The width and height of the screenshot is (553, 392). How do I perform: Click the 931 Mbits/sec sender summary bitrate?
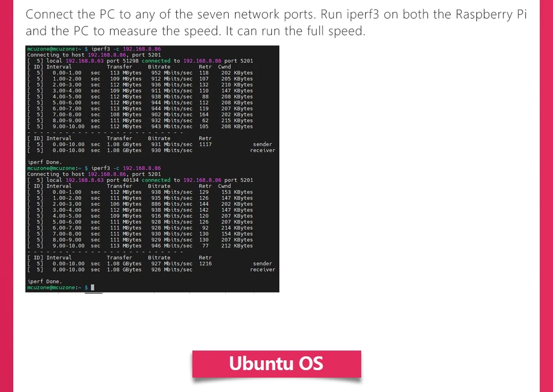172,144
